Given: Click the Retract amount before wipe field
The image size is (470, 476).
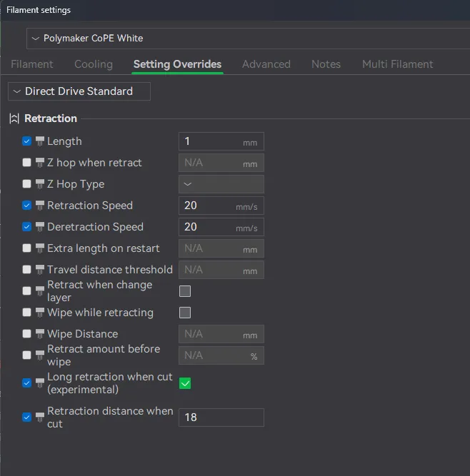Looking at the screenshot, I should (x=221, y=355).
